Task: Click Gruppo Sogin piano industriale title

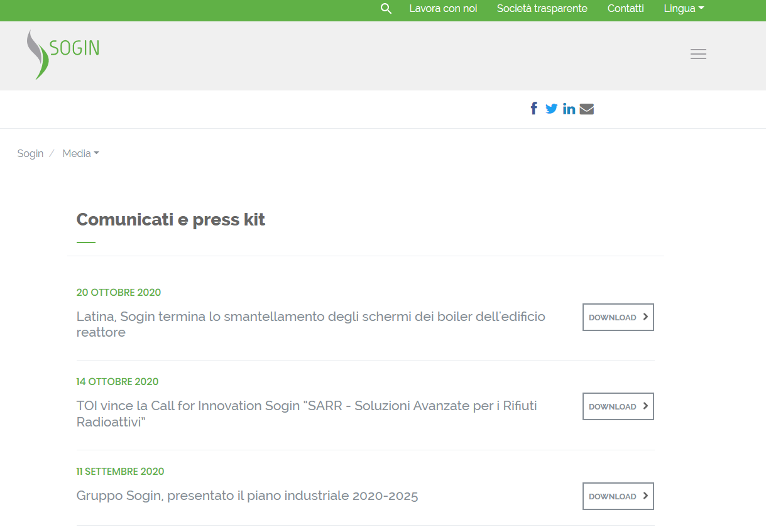Action: click(x=247, y=496)
